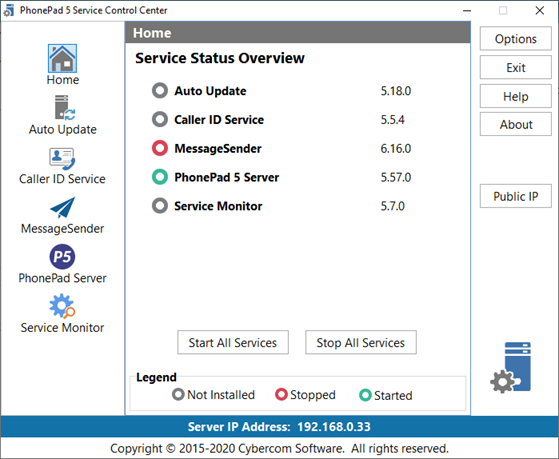Click the green PhonePad 5 Server status circle
Image resolution: width=559 pixels, height=459 pixels.
160,177
